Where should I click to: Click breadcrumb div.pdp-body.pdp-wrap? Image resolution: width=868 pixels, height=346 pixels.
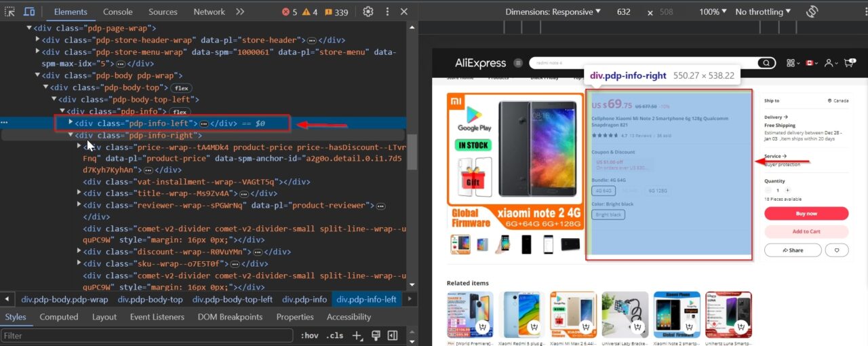pos(64,299)
